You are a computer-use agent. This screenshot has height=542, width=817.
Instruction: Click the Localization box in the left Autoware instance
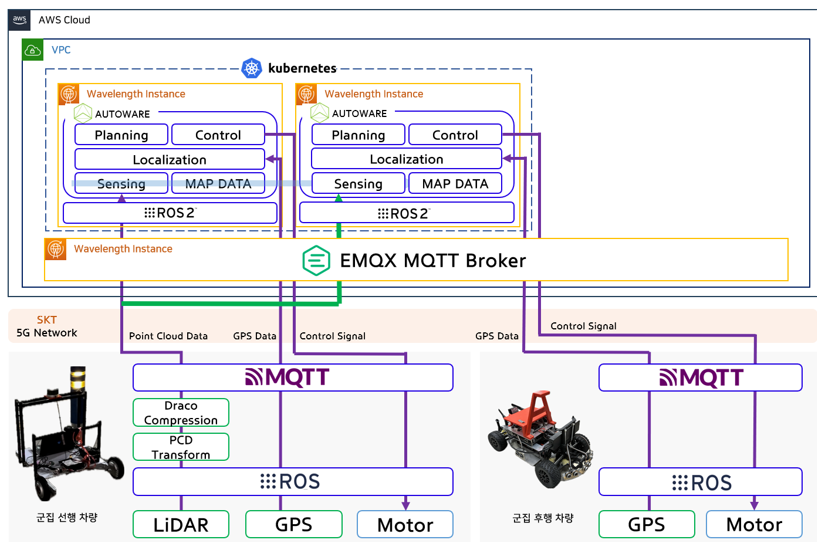(x=170, y=159)
